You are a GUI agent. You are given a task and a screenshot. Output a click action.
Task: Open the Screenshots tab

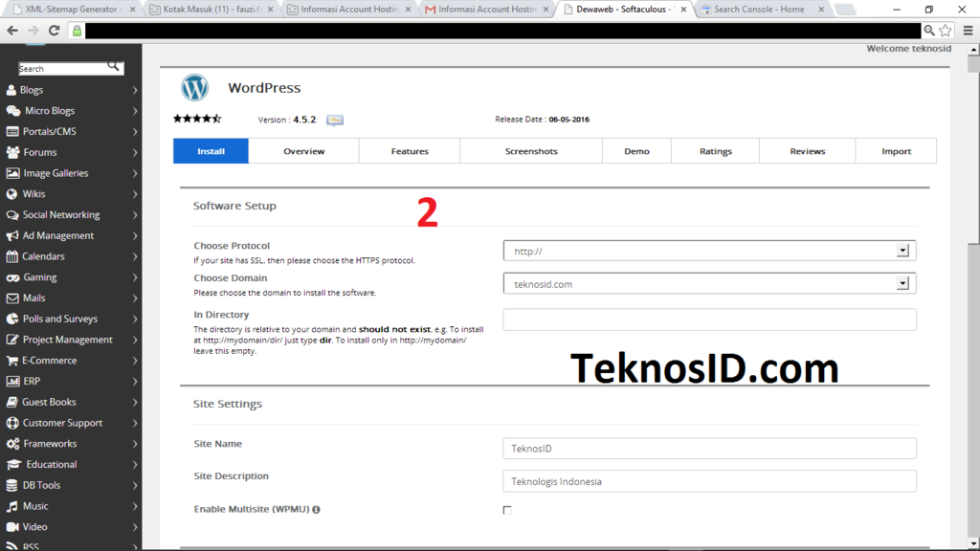click(531, 151)
